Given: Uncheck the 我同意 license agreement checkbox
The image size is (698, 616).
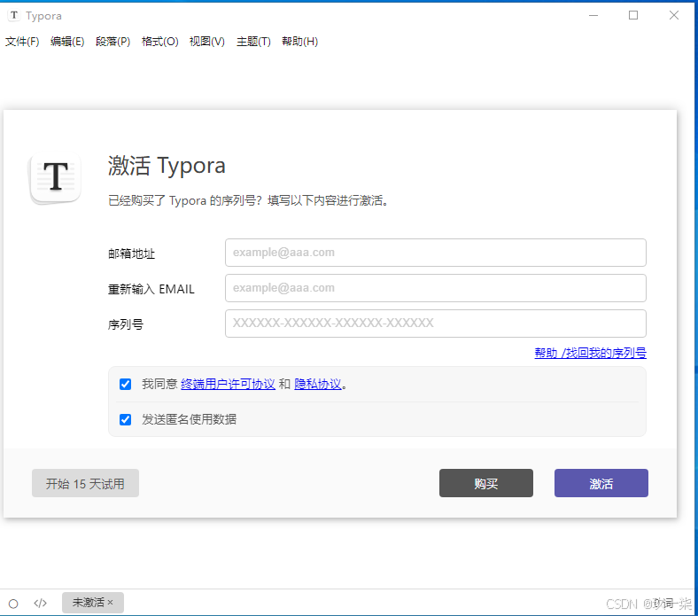Looking at the screenshot, I should (126, 384).
